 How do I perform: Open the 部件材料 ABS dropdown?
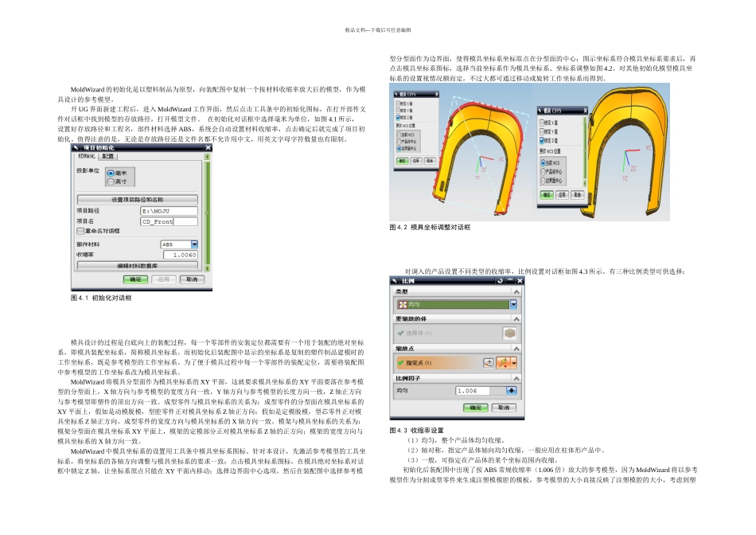194,244
